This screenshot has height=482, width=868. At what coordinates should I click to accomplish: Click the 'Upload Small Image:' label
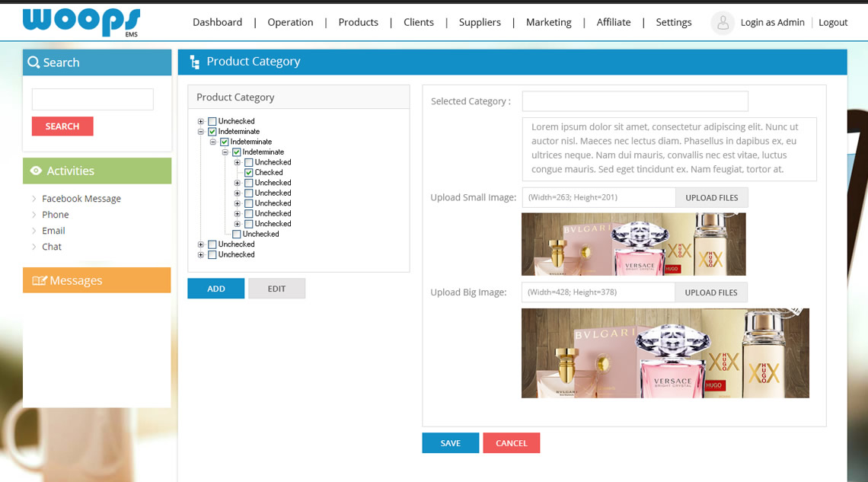pos(474,197)
